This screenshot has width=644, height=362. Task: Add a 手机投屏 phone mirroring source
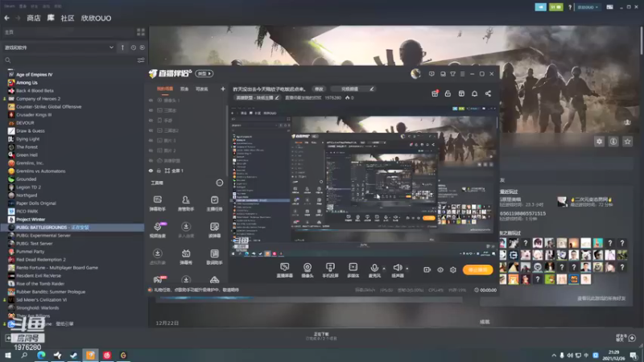pos(330,270)
